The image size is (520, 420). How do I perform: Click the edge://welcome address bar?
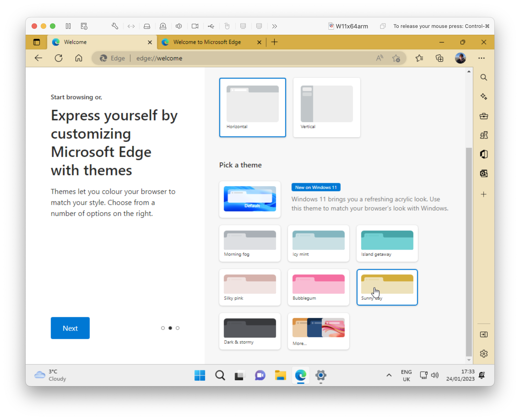pyautogui.click(x=159, y=58)
